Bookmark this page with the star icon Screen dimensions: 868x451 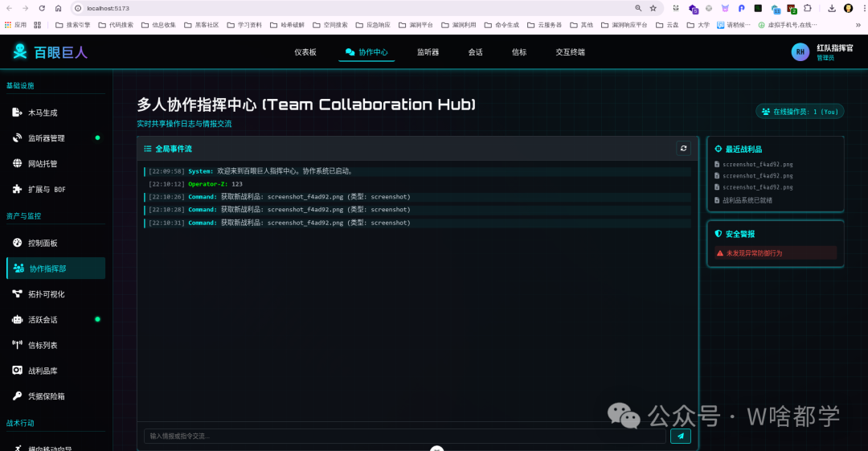[x=653, y=8]
